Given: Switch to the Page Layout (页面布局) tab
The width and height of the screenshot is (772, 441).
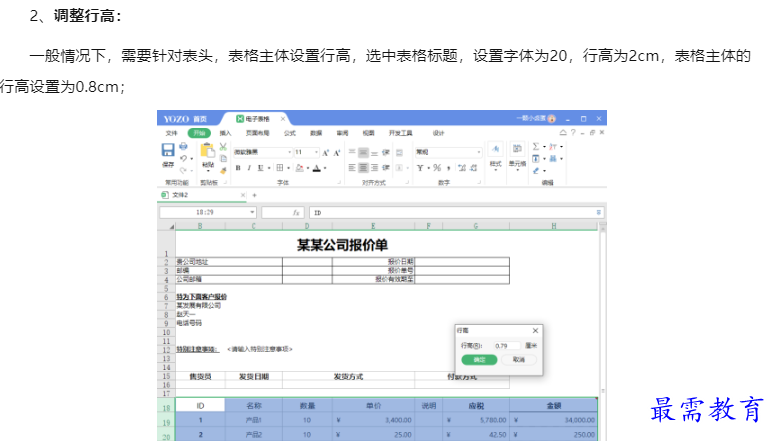Looking at the screenshot, I should pos(257,133).
